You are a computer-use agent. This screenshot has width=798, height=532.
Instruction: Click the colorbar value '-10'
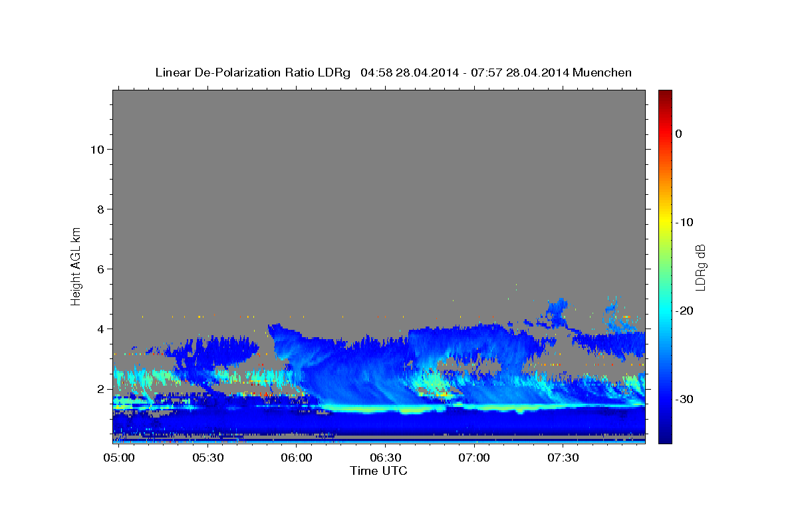coord(685,222)
